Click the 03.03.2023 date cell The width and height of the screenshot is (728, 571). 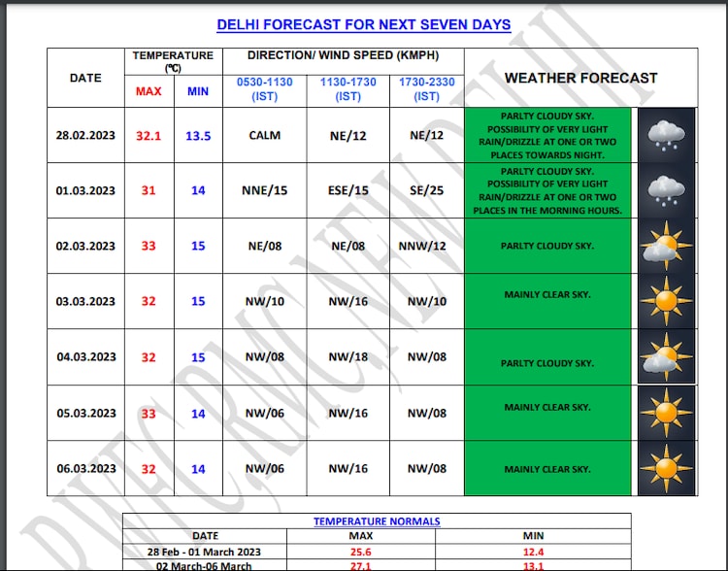click(x=85, y=302)
